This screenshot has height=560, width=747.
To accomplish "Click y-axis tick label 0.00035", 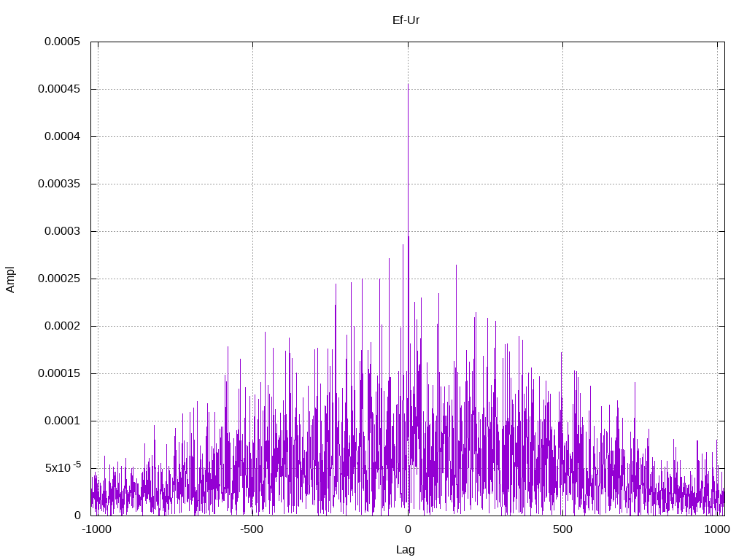I will click(59, 184).
